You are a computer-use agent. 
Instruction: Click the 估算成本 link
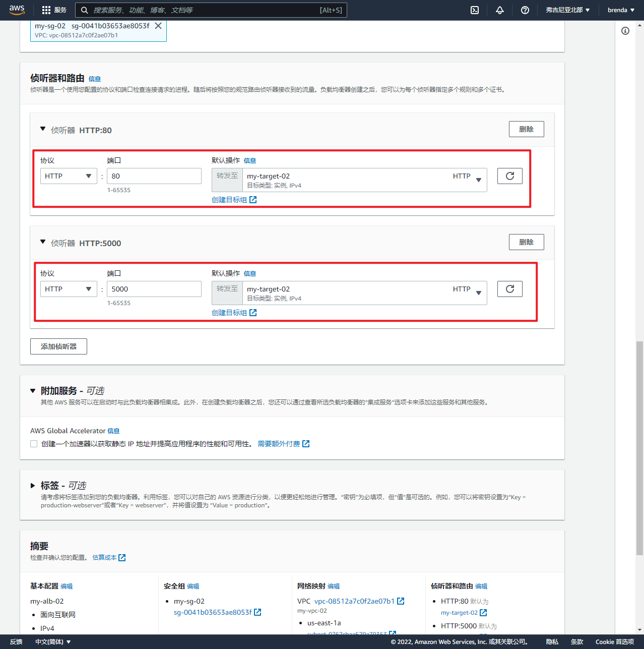(x=104, y=558)
